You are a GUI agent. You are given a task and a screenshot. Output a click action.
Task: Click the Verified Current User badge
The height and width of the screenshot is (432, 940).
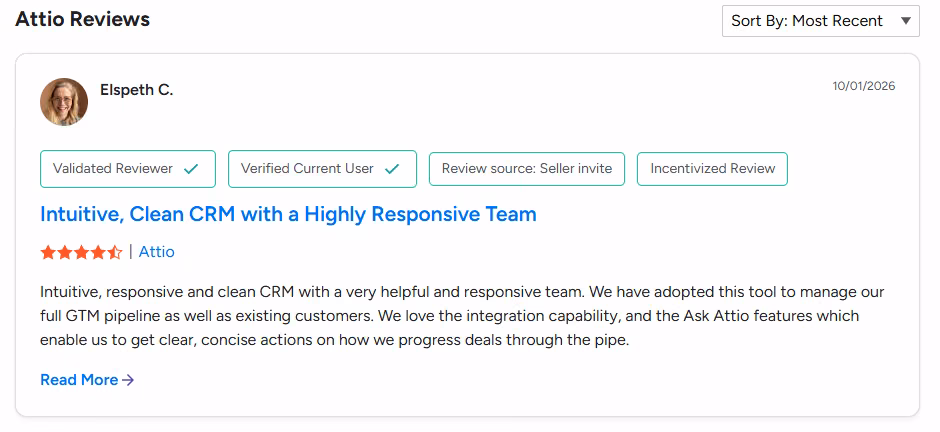322,169
